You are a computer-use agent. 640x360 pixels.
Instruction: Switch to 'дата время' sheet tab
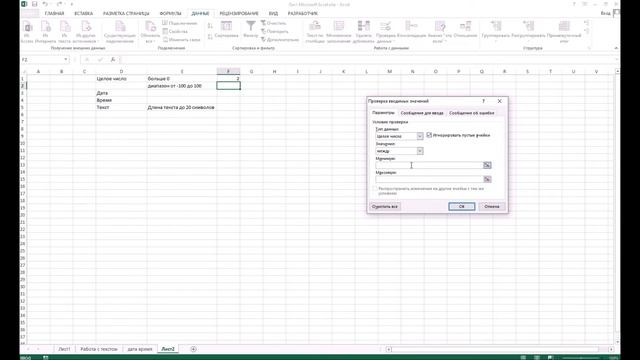coord(140,349)
